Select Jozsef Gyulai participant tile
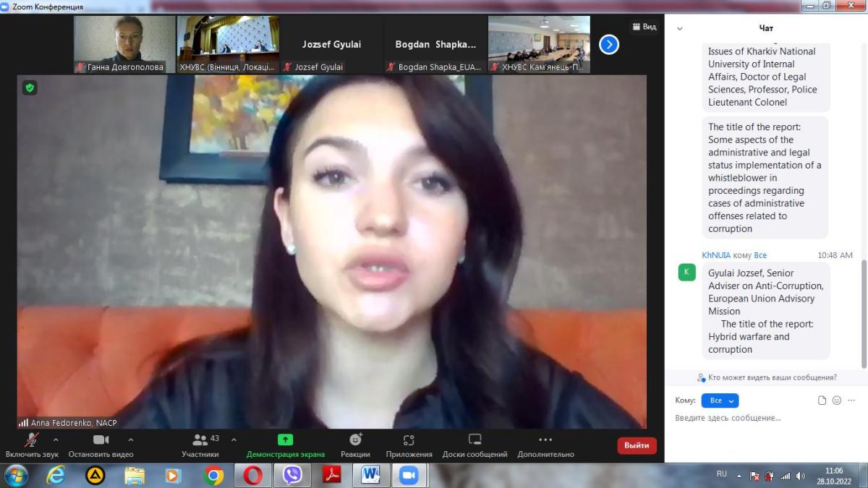868x488 pixels. [332, 45]
